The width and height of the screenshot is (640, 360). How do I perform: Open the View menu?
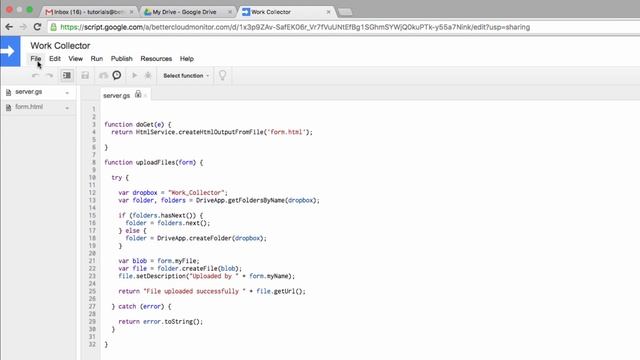[76, 59]
